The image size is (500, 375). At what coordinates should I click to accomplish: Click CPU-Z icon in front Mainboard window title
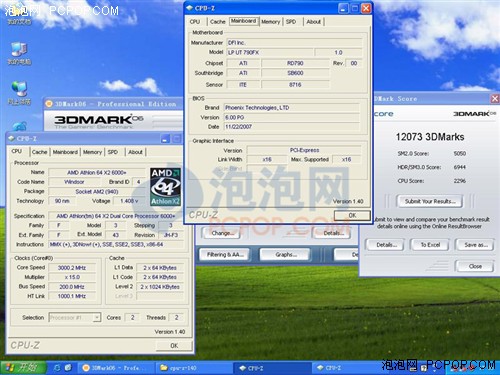coord(190,8)
